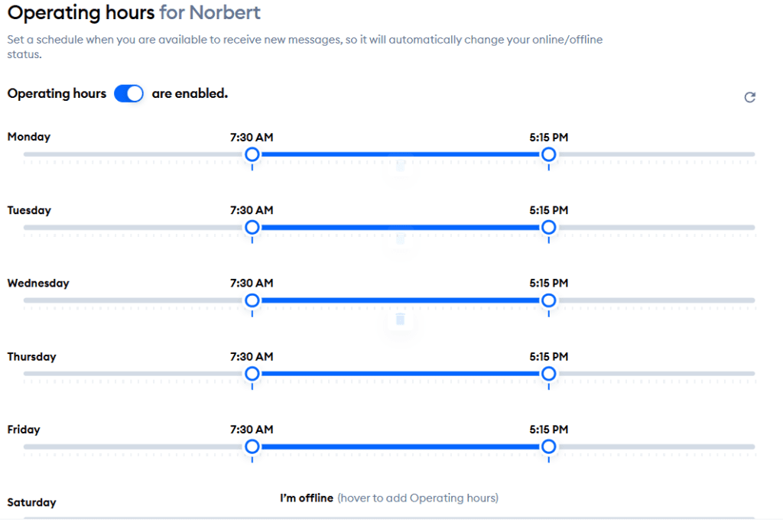The height and width of the screenshot is (532, 783).
Task: Click the trash icon under Tuesday's slider
Action: tap(400, 238)
